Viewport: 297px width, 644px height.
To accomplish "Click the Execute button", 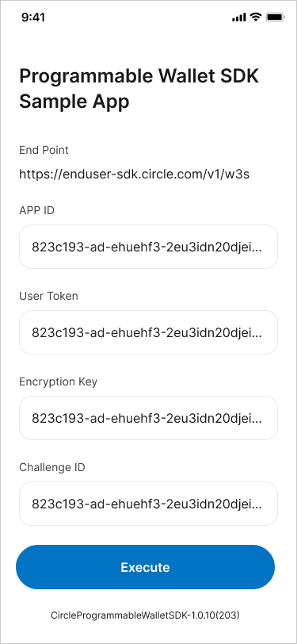I will coord(145,567).
